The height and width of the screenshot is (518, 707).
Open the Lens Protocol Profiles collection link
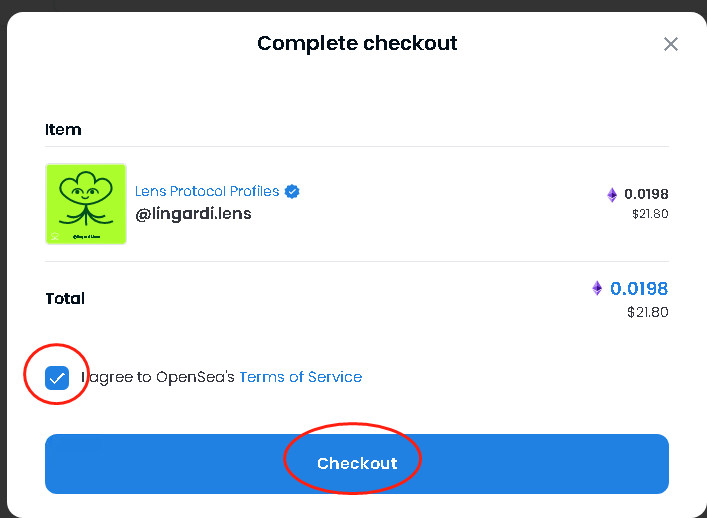tap(207, 191)
